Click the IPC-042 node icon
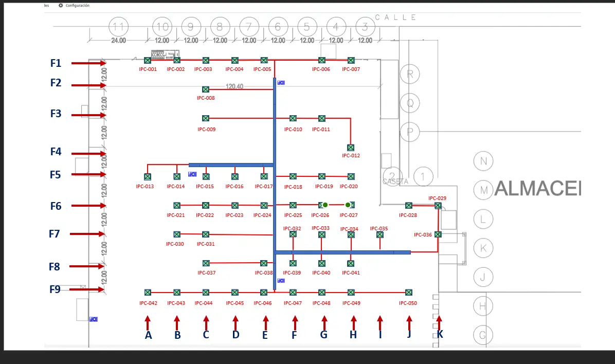The image size is (615, 364). point(148,292)
